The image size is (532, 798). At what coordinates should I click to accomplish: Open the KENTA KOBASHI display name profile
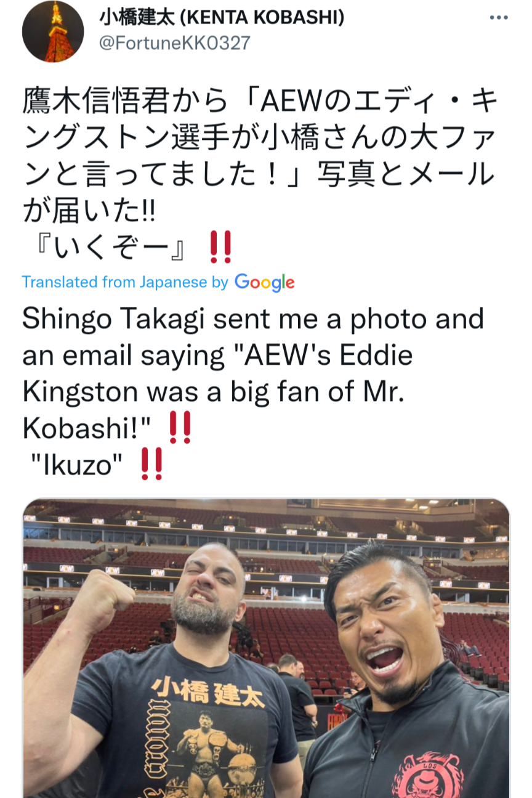pyautogui.click(x=221, y=18)
